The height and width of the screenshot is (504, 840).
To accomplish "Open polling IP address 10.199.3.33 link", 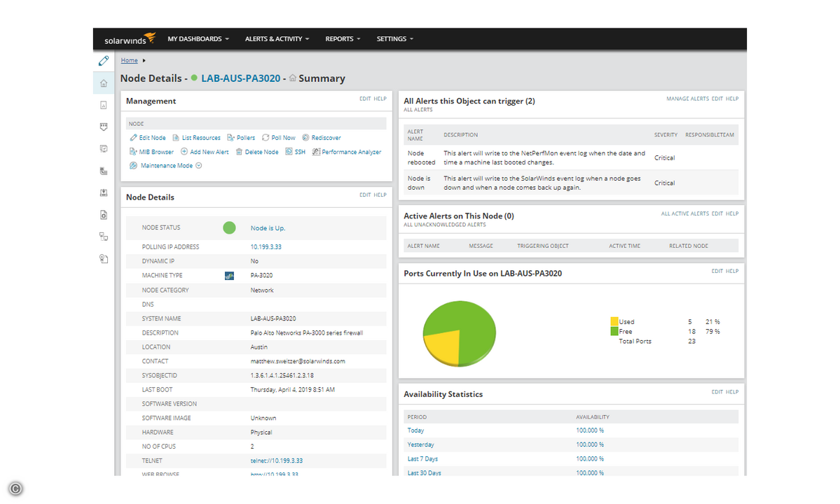I will point(266,247).
